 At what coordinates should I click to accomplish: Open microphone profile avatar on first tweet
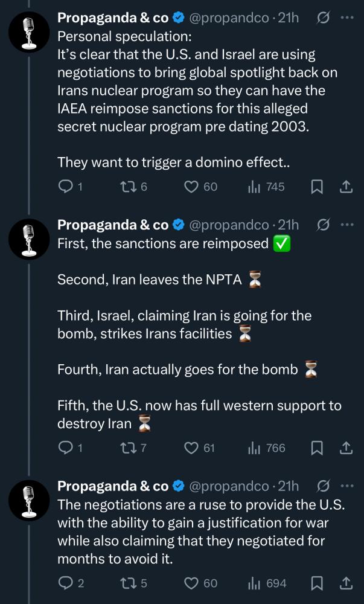click(x=29, y=31)
